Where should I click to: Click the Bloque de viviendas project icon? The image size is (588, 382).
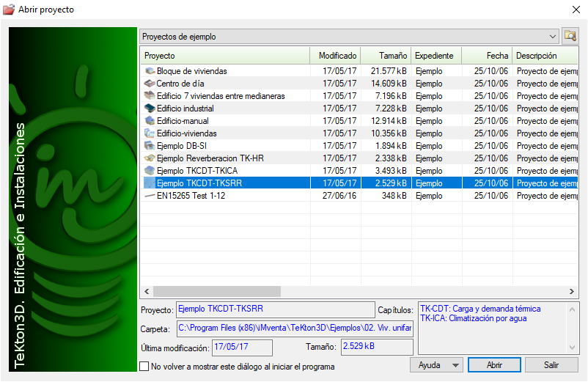(150, 71)
